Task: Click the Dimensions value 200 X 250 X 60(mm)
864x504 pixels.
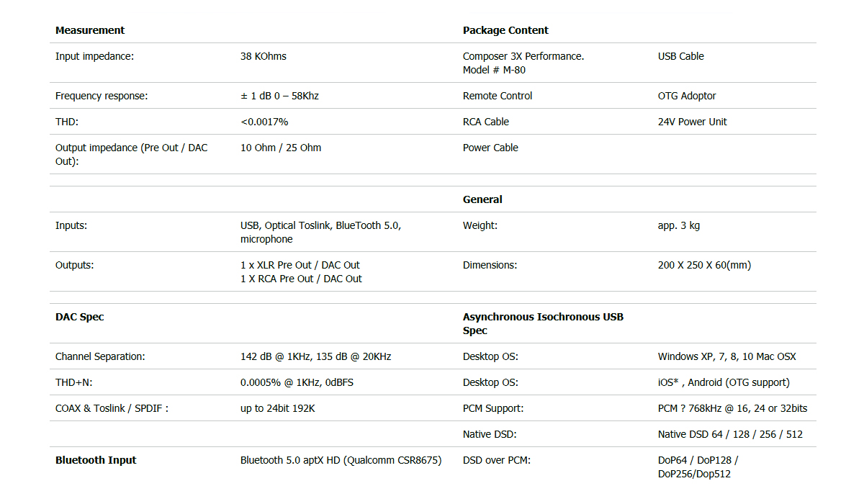Action: 704,265
